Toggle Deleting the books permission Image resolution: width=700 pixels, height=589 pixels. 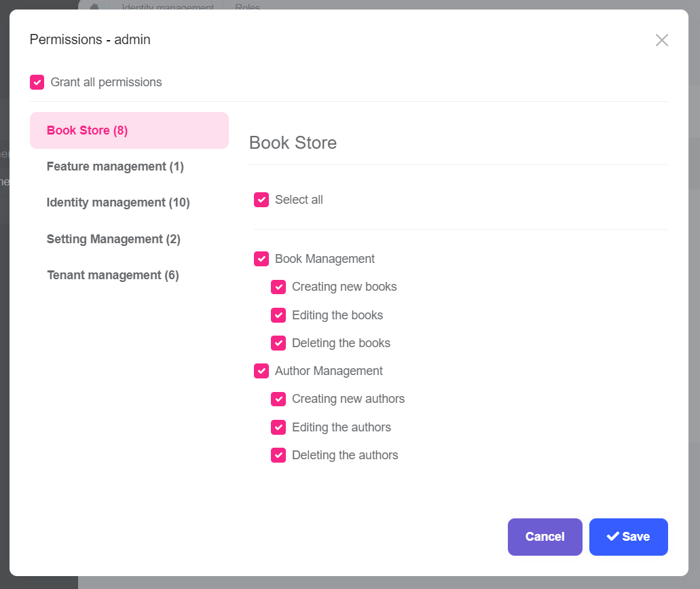pyautogui.click(x=278, y=343)
